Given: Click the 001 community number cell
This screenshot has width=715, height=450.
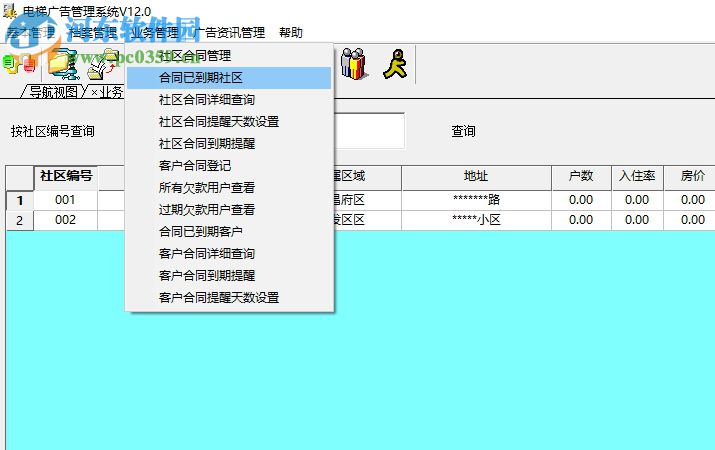Looking at the screenshot, I should coord(65,200).
